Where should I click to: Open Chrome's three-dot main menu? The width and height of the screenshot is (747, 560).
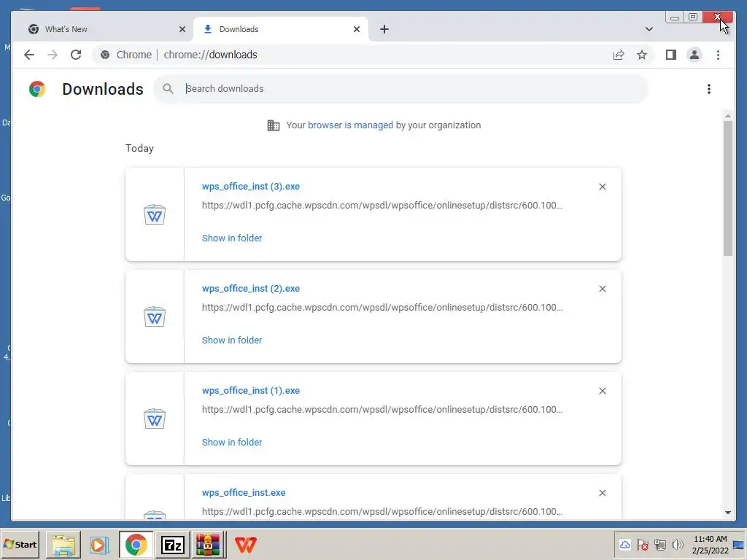(x=718, y=55)
